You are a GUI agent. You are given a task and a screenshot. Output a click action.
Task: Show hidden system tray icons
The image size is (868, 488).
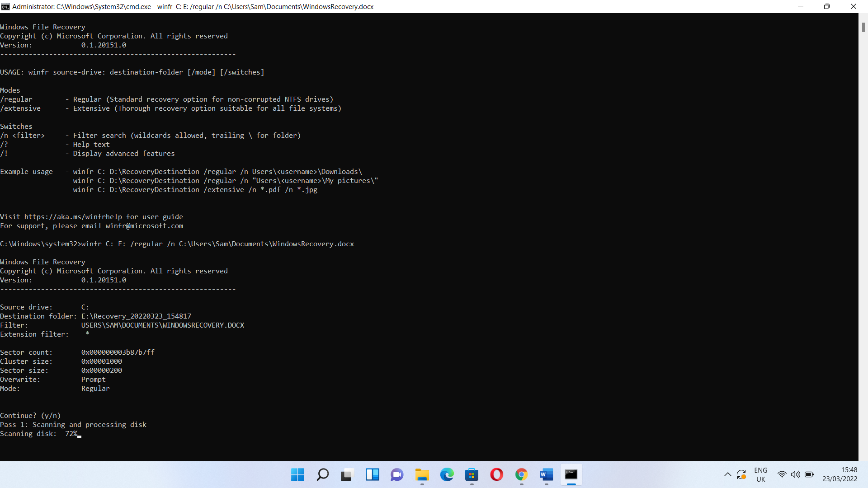coord(727,474)
